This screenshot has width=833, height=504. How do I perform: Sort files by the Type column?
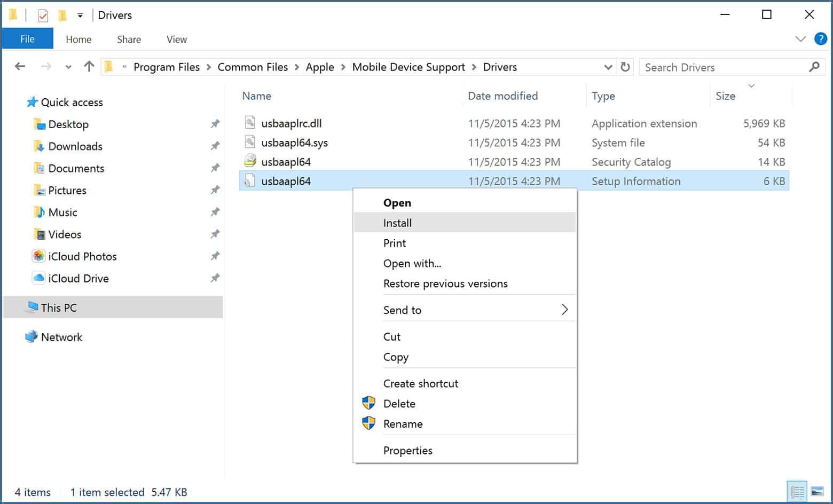603,96
